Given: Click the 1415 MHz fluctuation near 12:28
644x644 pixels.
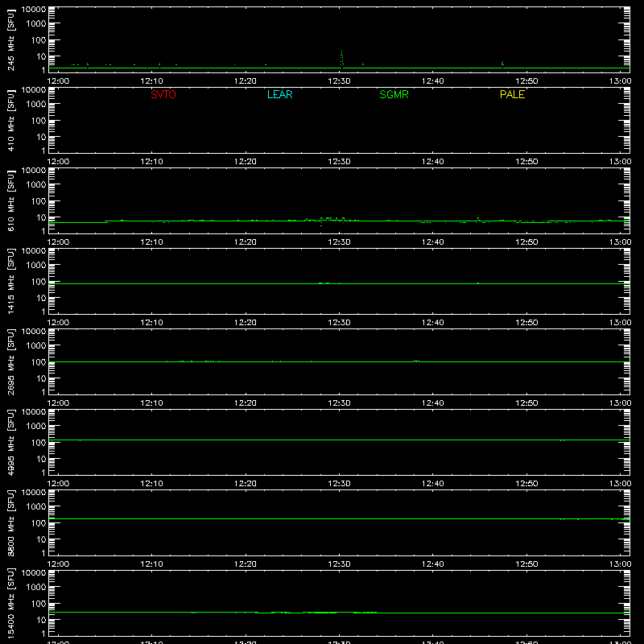Looking at the screenshot, I should [324, 283].
